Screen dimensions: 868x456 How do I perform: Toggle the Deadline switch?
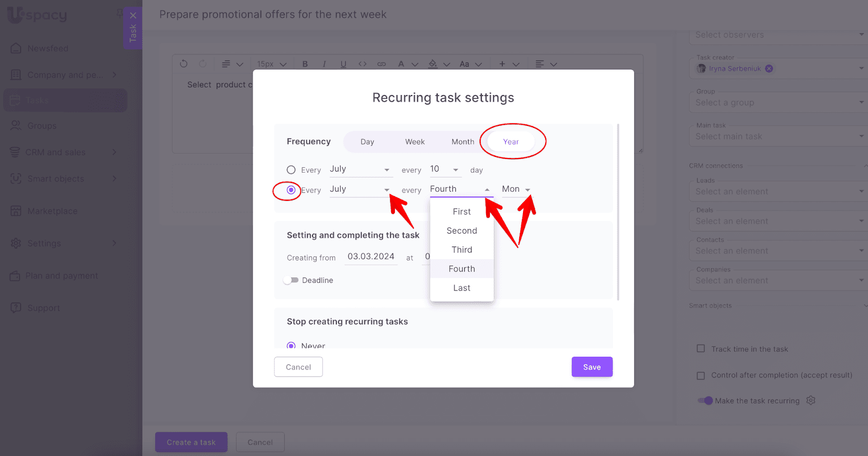[x=291, y=280]
